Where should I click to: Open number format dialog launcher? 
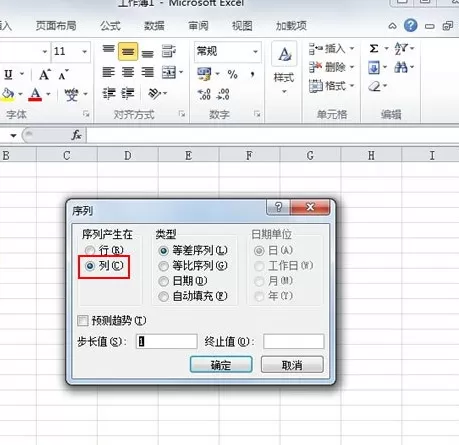point(257,114)
